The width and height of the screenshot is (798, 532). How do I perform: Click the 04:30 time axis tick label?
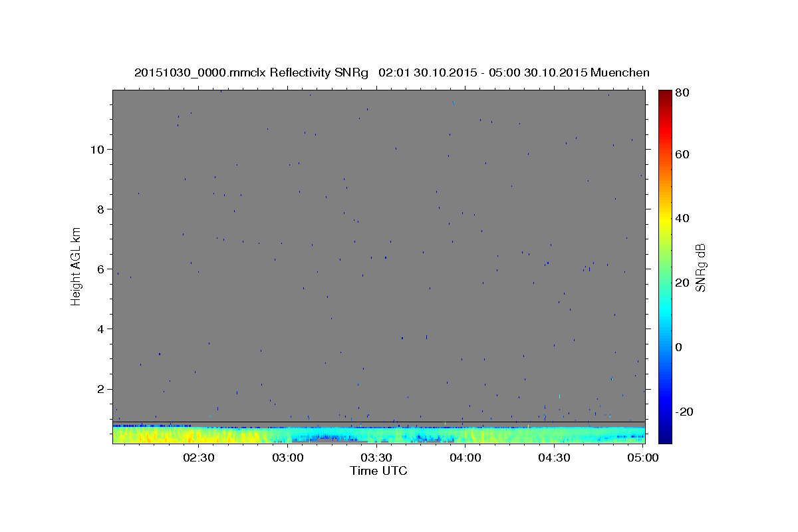point(555,458)
